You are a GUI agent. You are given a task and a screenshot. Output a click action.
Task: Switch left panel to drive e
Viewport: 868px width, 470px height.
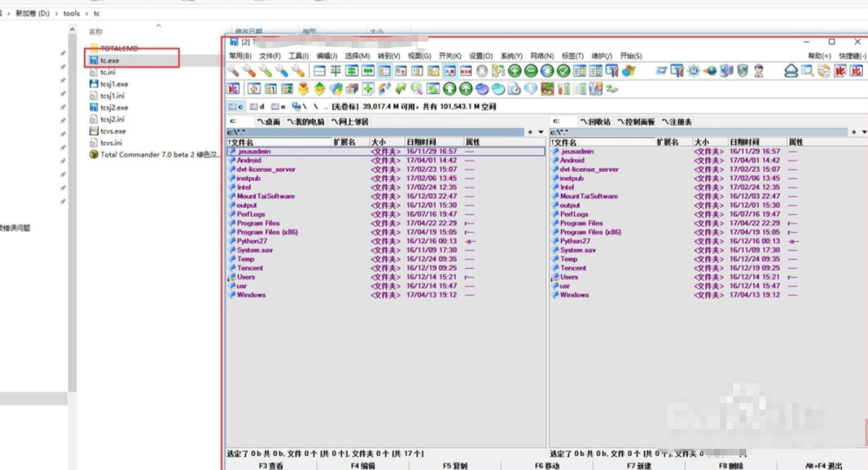click(279, 106)
